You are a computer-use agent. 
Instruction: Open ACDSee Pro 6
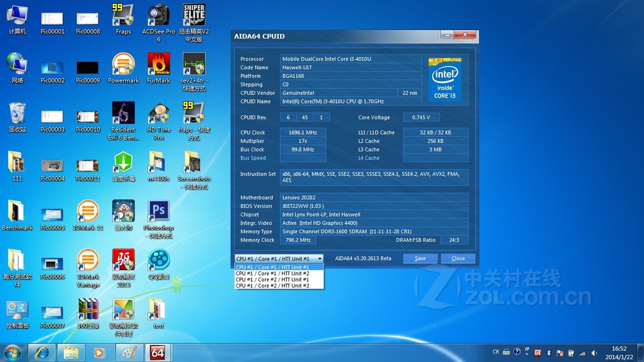coord(158,16)
